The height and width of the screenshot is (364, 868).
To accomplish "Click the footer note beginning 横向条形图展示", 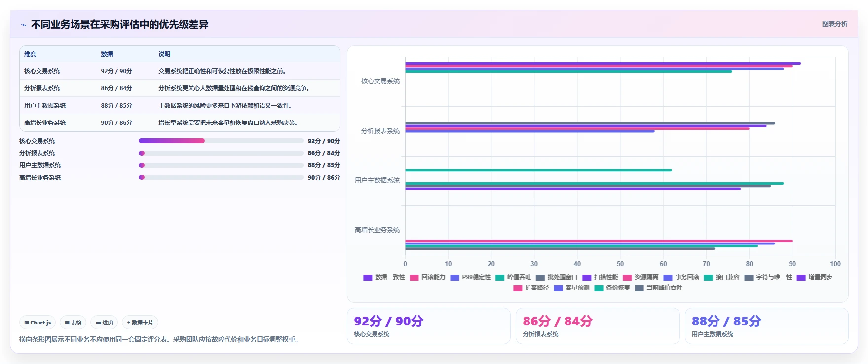I will coord(160,340).
